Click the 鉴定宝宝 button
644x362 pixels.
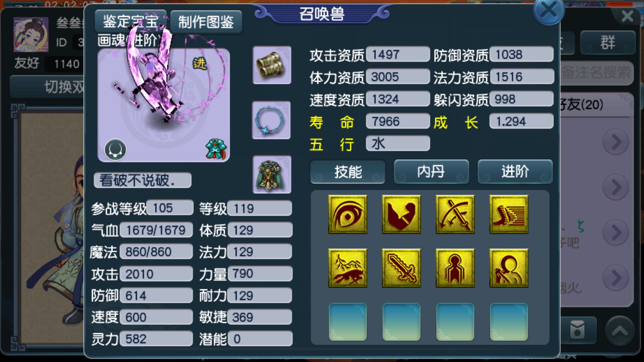tap(131, 22)
